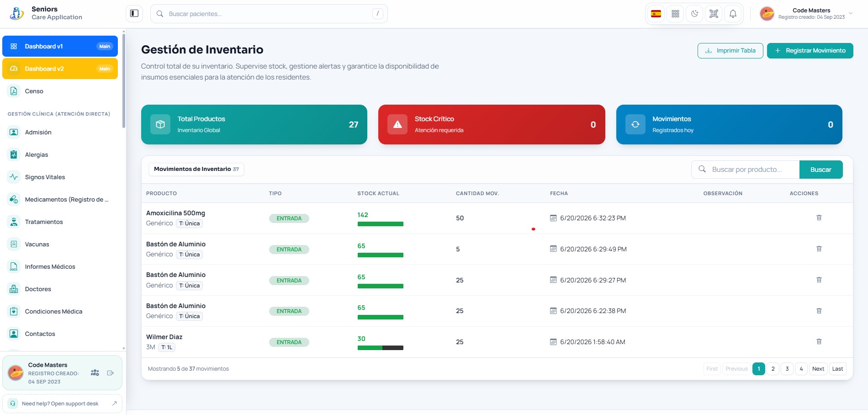The width and height of the screenshot is (868, 415).
Task: Click the T: 1L tag on Wilmer Diaz
Action: [167, 347]
